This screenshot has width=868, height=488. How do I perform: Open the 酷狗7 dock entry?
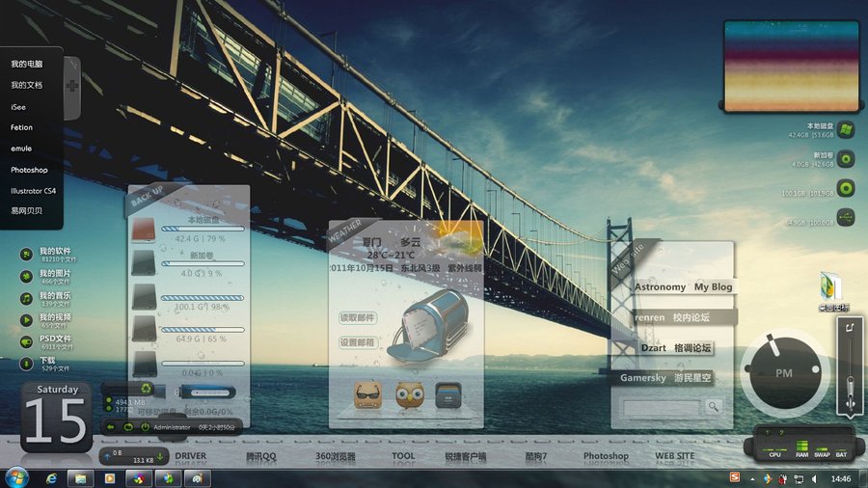536,456
